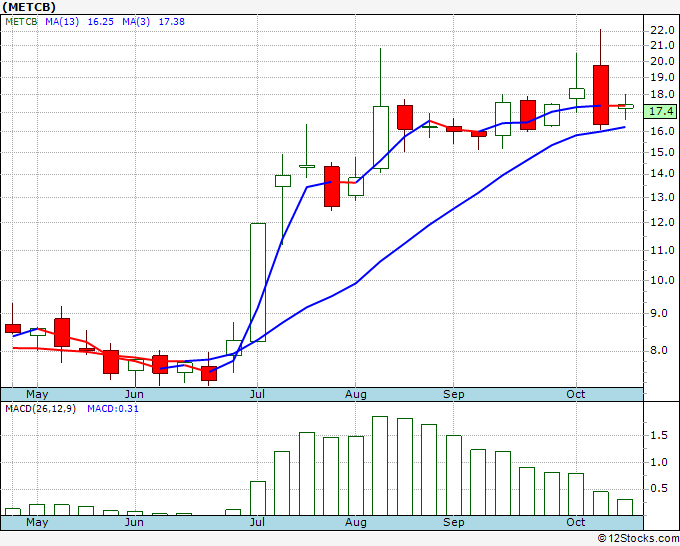The height and width of the screenshot is (546, 680).
Task: Click the tallest MACD histogram bar in August
Action: click(380, 466)
